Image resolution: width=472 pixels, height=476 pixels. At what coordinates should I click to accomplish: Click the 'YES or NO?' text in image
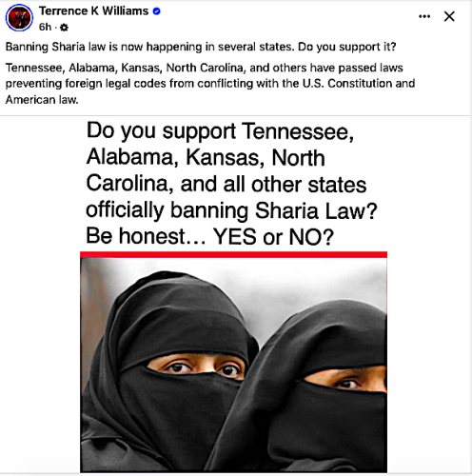click(273, 237)
